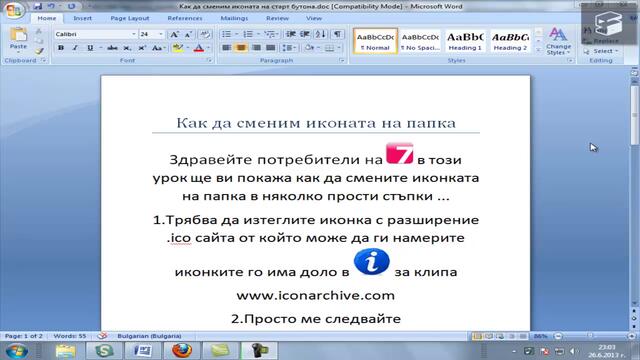Show word count from Words: 55
640x360 pixels.
[70, 336]
